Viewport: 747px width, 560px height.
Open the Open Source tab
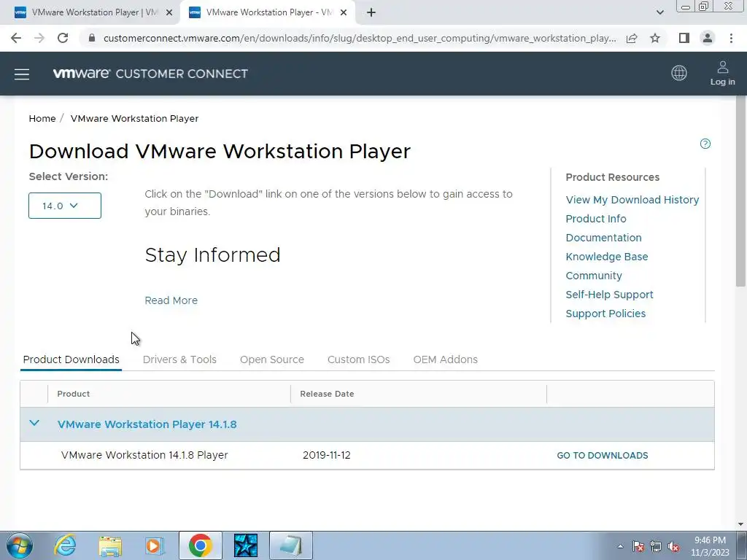click(x=272, y=359)
